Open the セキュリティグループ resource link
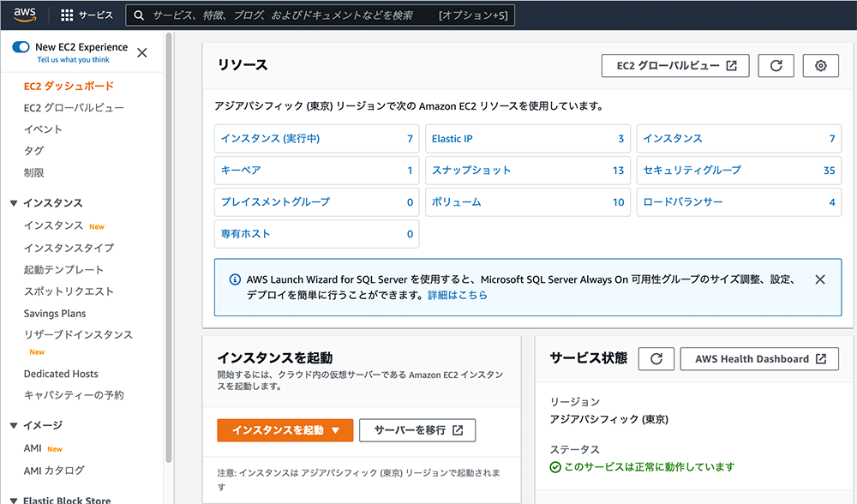 [x=692, y=171]
